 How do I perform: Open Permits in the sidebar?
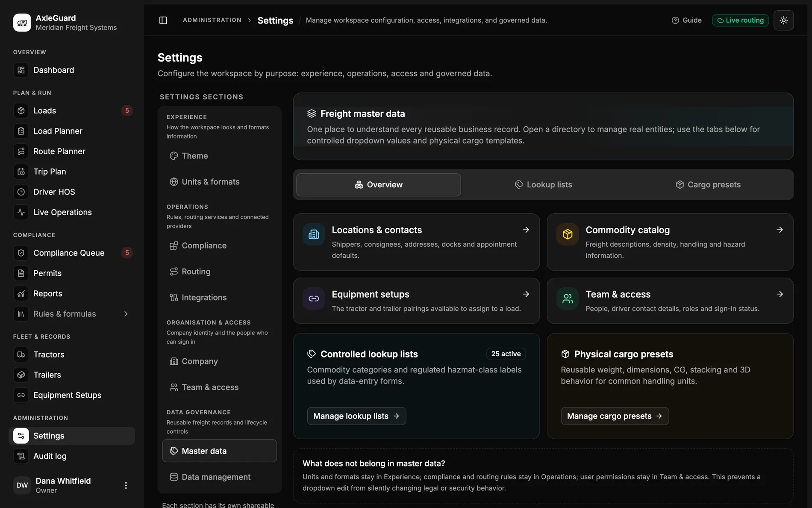72,273
